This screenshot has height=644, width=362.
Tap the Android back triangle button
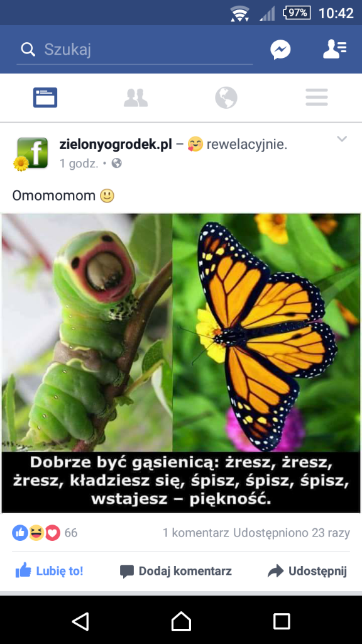click(81, 621)
